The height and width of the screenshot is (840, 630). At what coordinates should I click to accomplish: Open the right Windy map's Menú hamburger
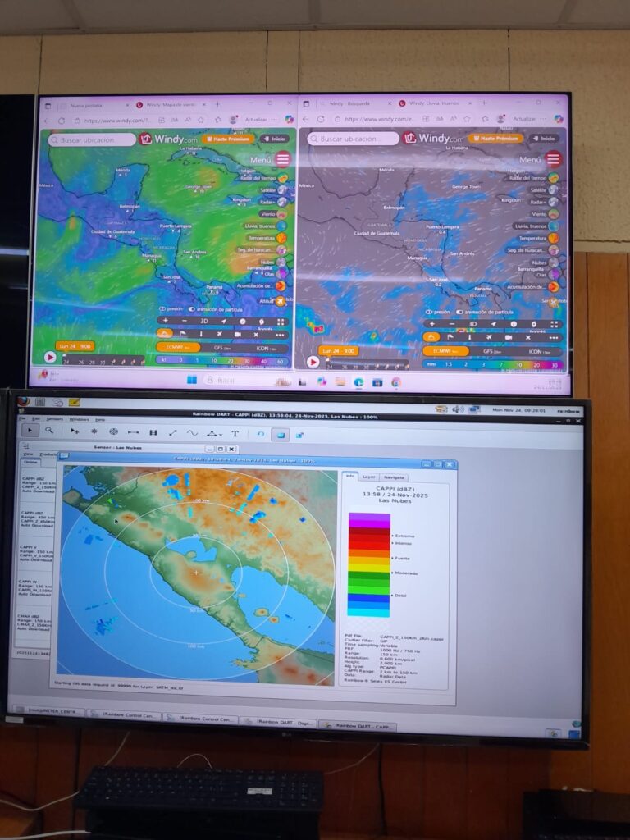coord(553,159)
